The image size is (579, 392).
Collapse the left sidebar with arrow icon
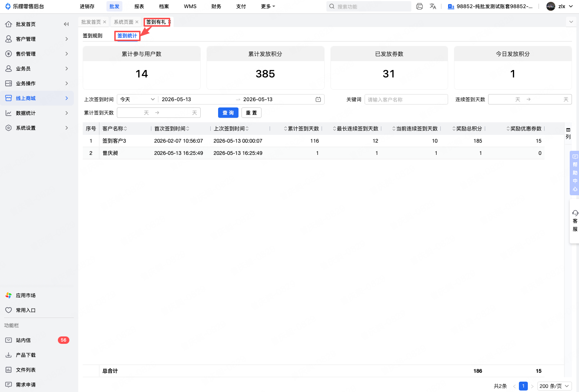coord(66,24)
